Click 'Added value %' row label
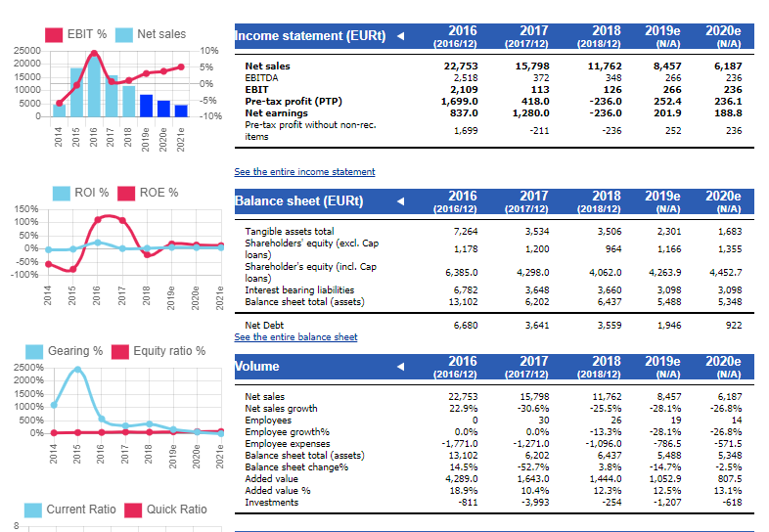 click(278, 491)
